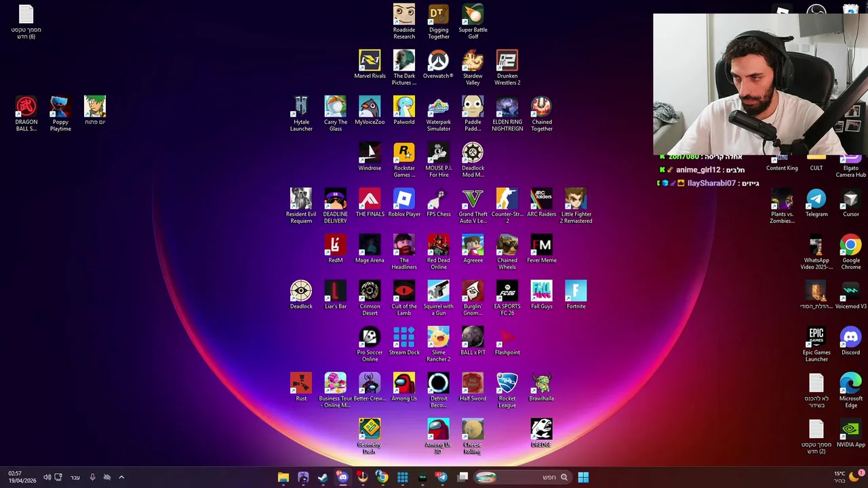Viewport: 868px width, 488px height.
Task: Open the Roblox Player shortcut
Action: point(404,203)
